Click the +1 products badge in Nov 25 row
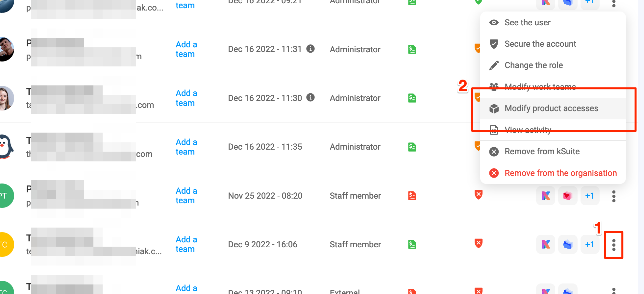 click(590, 196)
